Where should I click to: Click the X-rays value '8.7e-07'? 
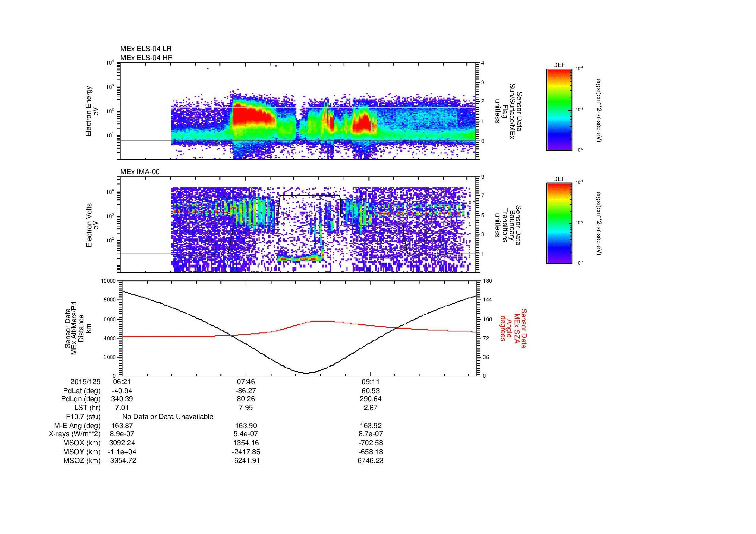(370, 434)
